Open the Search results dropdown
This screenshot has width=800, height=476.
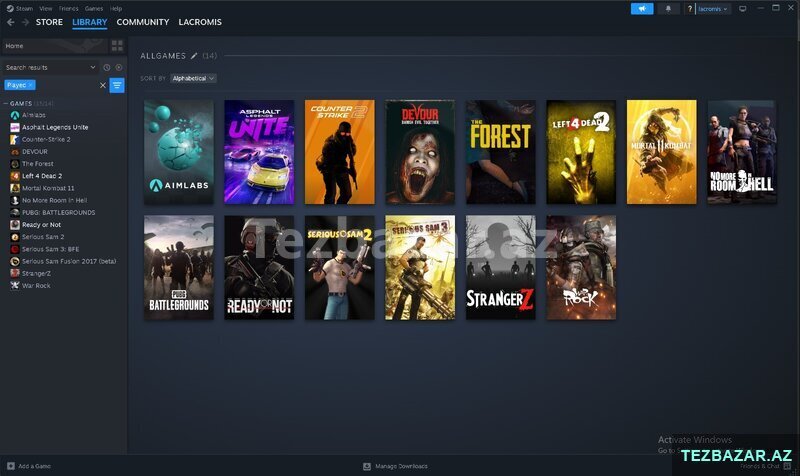click(51, 67)
